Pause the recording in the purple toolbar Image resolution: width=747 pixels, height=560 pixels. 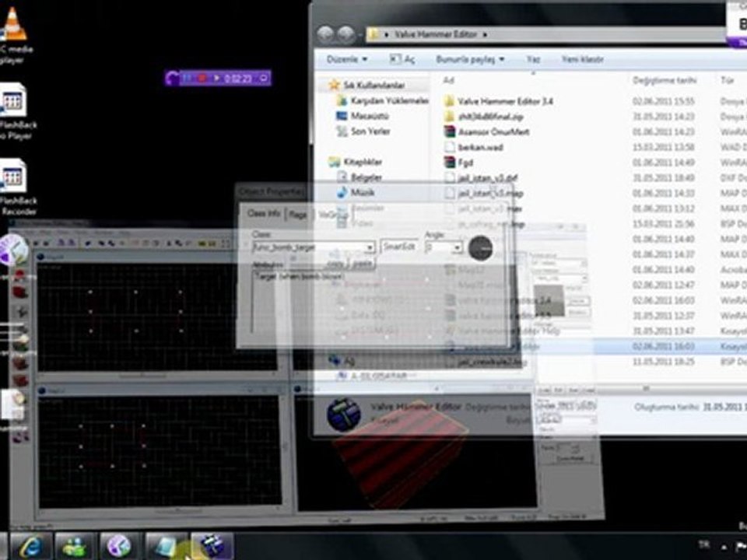click(188, 78)
